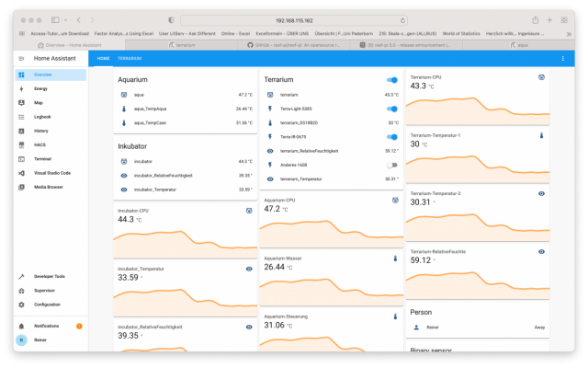Click the aqua_TempCase thermometer icon
Image resolution: width=588 pixels, height=368 pixels.
[x=124, y=122]
